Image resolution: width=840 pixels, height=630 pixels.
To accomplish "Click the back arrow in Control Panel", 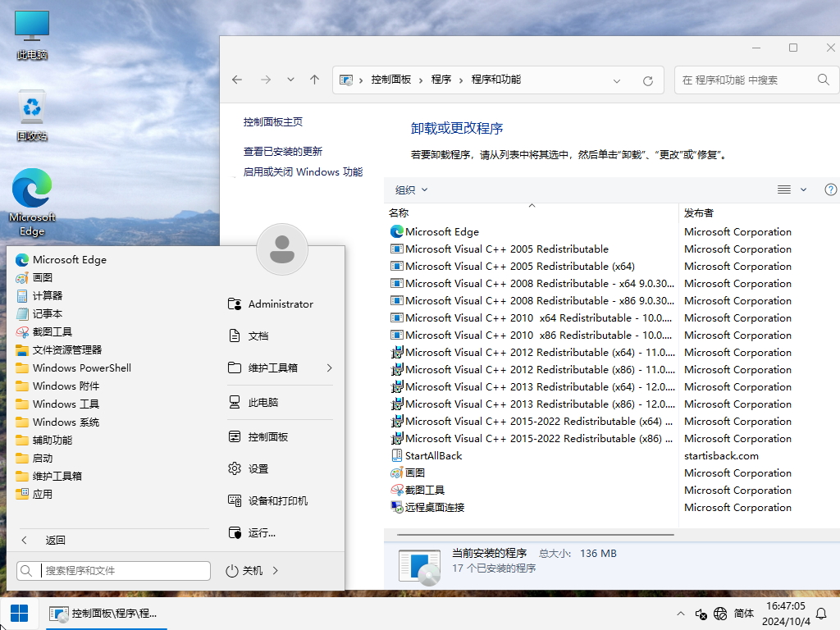I will 237,80.
